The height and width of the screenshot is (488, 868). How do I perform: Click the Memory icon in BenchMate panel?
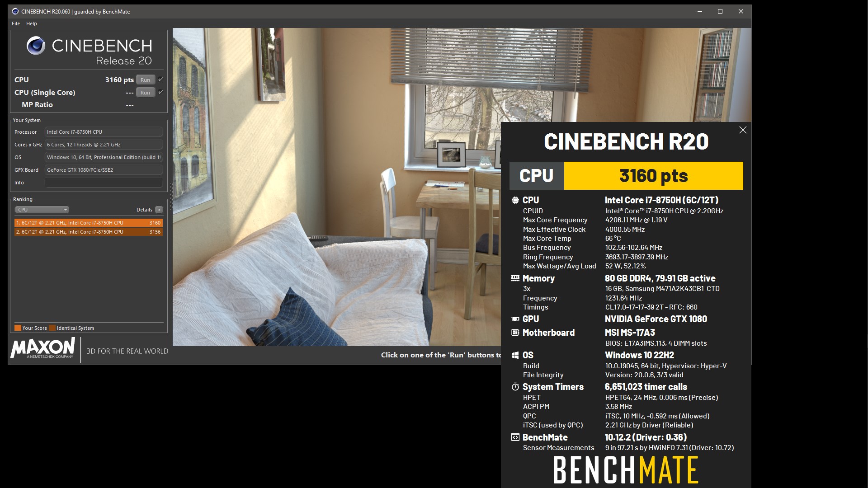coord(515,278)
